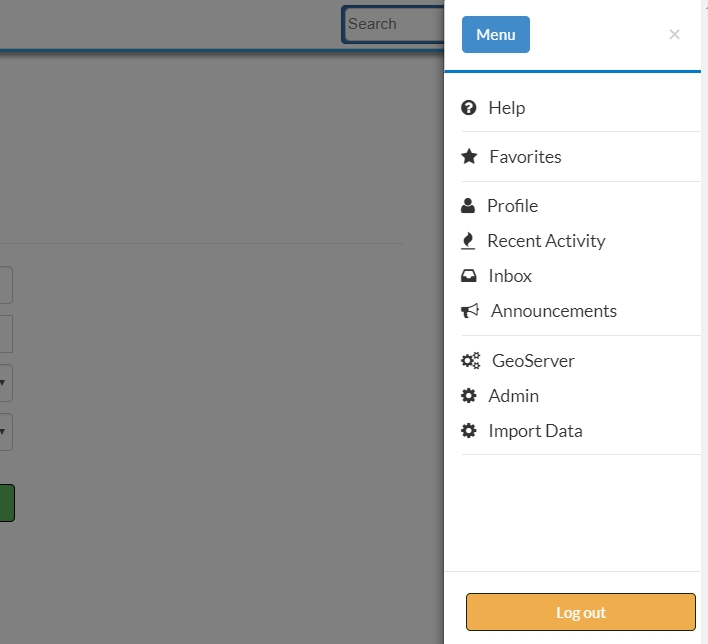Click the Inbox tray icon
This screenshot has width=708, height=644.
468,276
